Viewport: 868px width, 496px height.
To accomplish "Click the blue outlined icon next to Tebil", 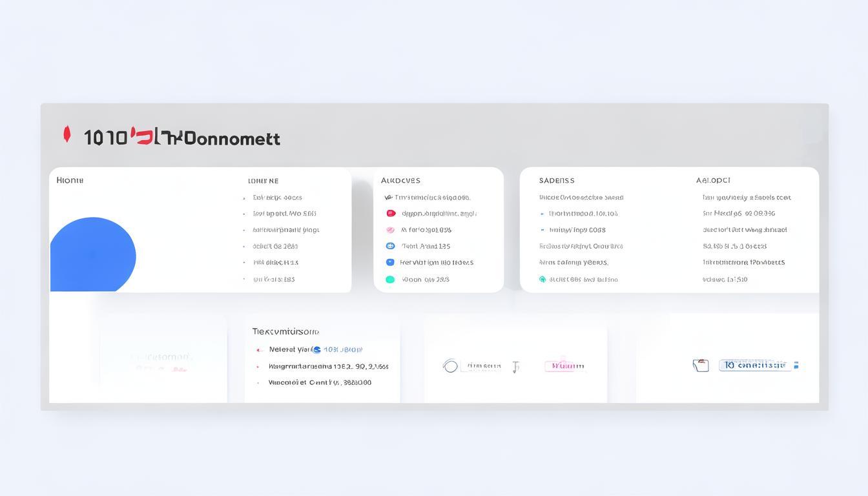I will pyautogui.click(x=390, y=246).
